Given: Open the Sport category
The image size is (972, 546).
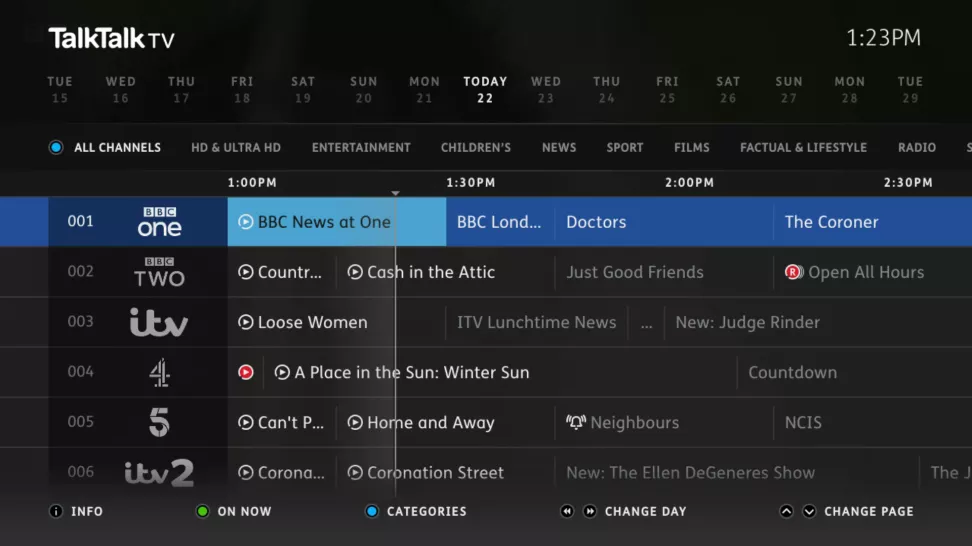Looking at the screenshot, I should (625, 148).
